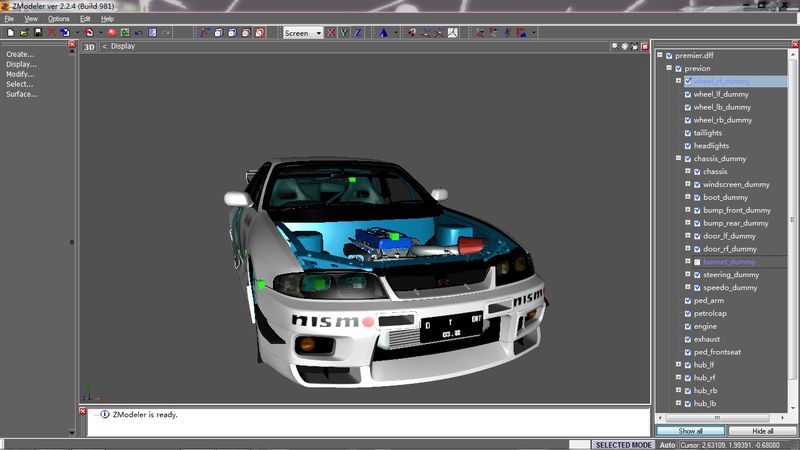Screen dimensions: 800x450
Task: Click the red flag with blue toolbar icon
Action: (x=521, y=33)
